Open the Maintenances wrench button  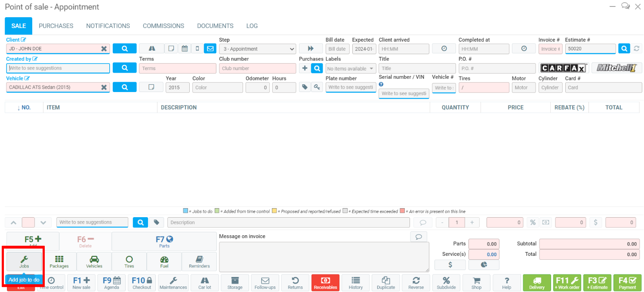click(x=173, y=283)
